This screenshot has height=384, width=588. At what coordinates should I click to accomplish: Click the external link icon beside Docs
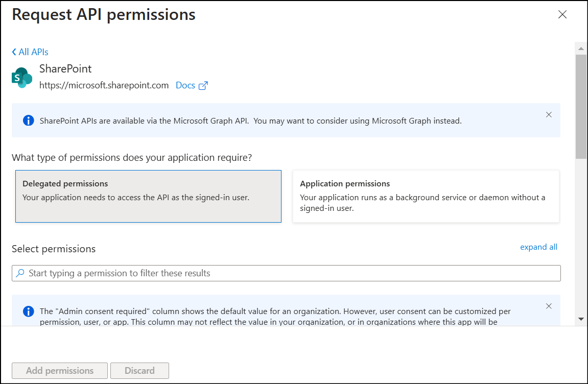click(203, 86)
